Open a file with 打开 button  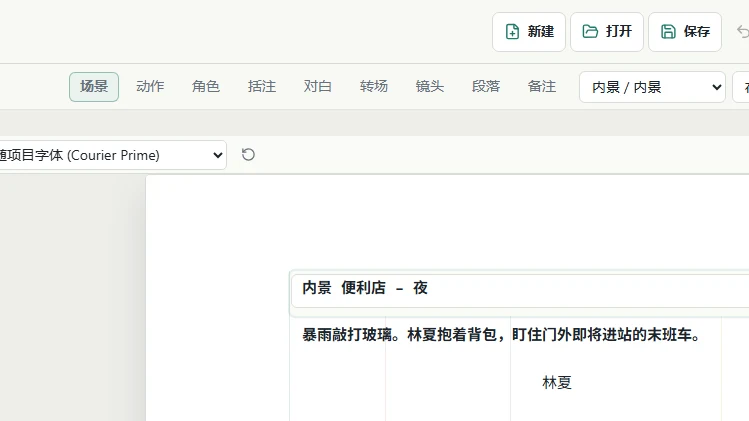(607, 32)
